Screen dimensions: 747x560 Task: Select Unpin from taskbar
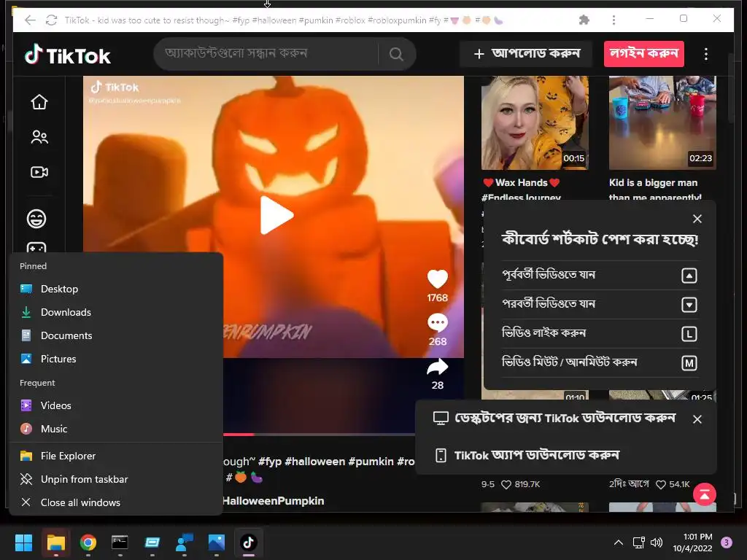[x=116, y=480]
